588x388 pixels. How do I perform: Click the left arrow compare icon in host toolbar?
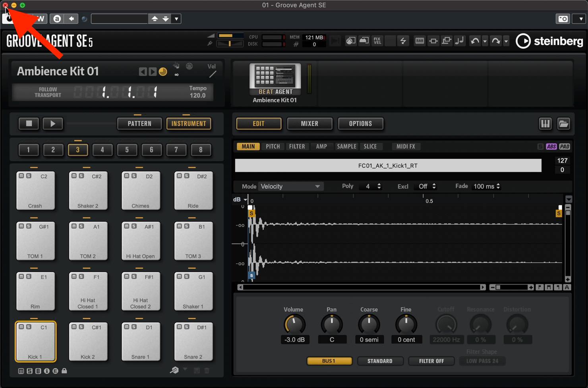[x=71, y=19]
